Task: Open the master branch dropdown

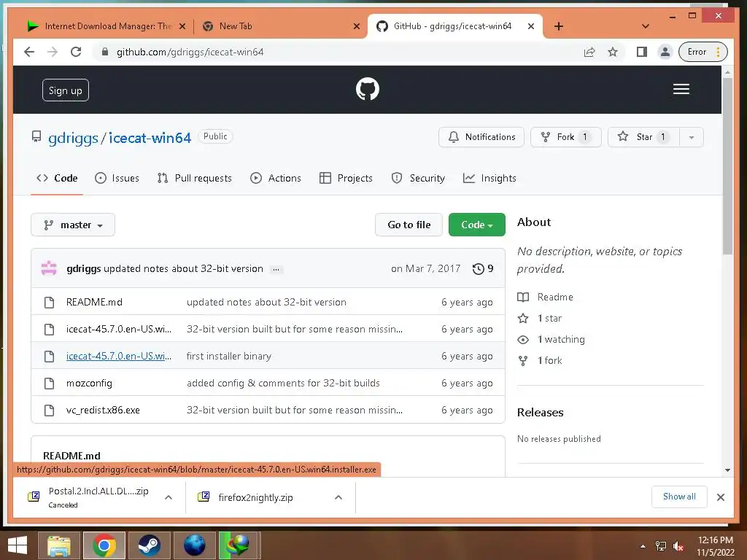Action: 73,225
